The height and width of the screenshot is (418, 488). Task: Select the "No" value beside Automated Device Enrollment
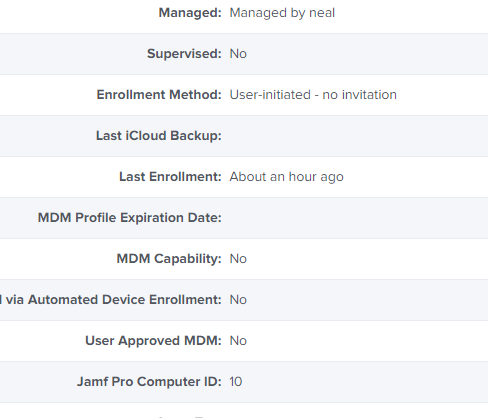(x=238, y=300)
